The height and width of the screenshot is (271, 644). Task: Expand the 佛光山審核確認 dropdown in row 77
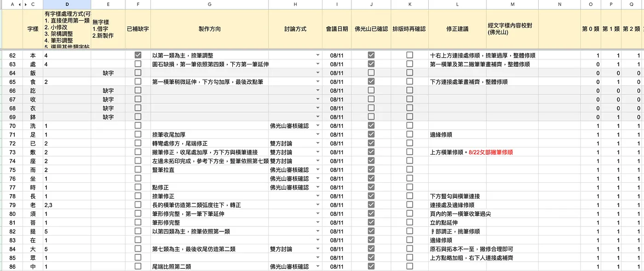pos(317,188)
